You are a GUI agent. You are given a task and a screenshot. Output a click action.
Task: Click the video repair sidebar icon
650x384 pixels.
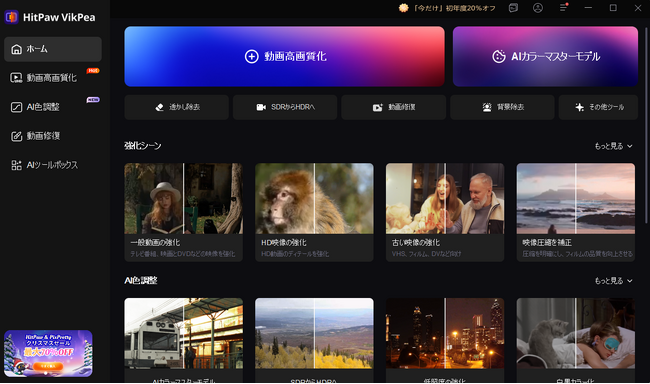16,136
